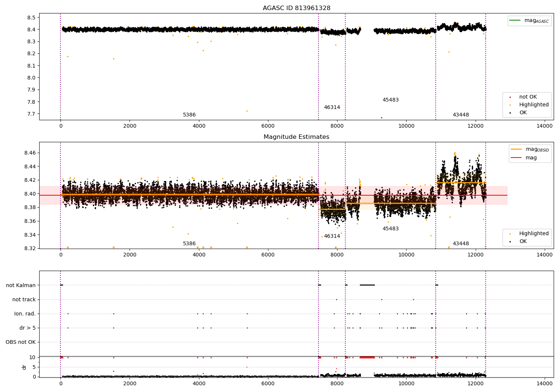The width and height of the screenshot is (560, 392).
Task: Select the 'not OK' legend entry in top plot
Action: coord(528,97)
